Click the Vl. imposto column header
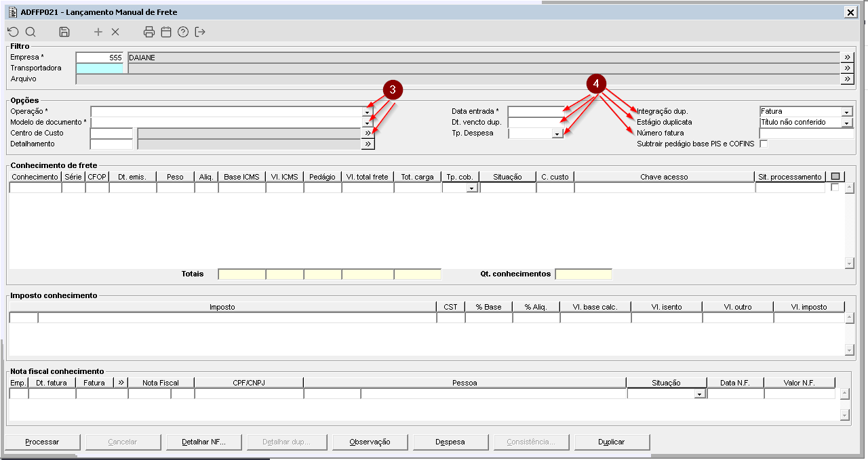This screenshot has height=460, width=868. point(809,307)
